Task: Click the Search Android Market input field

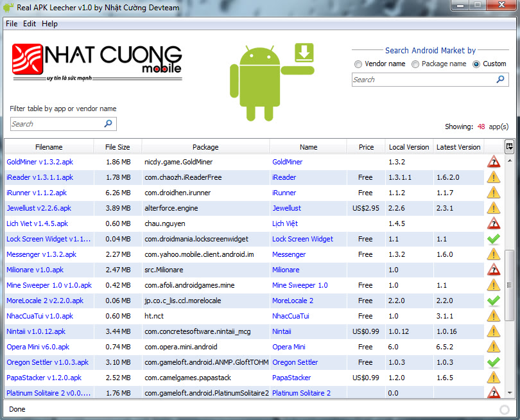Action: 424,80
